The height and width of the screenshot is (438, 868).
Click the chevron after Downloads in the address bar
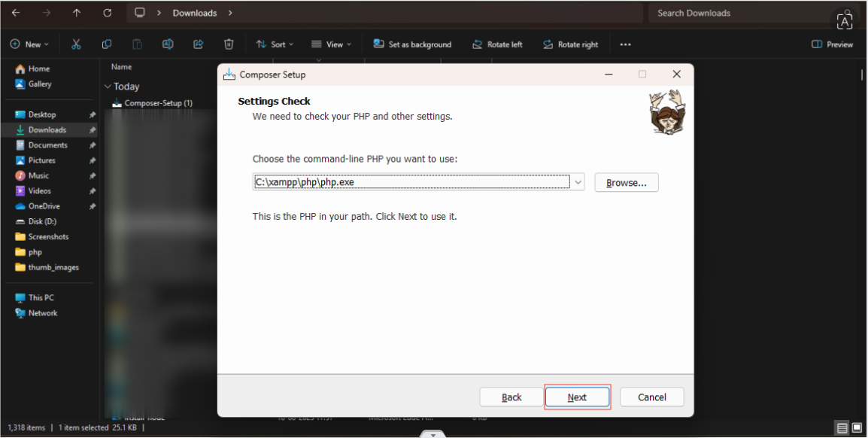click(x=230, y=13)
